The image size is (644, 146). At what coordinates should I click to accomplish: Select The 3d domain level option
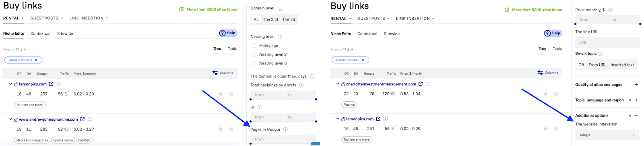tap(289, 19)
